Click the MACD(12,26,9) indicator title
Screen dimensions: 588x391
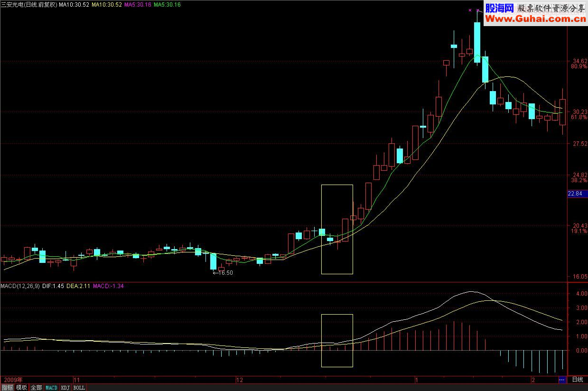pos(20,286)
